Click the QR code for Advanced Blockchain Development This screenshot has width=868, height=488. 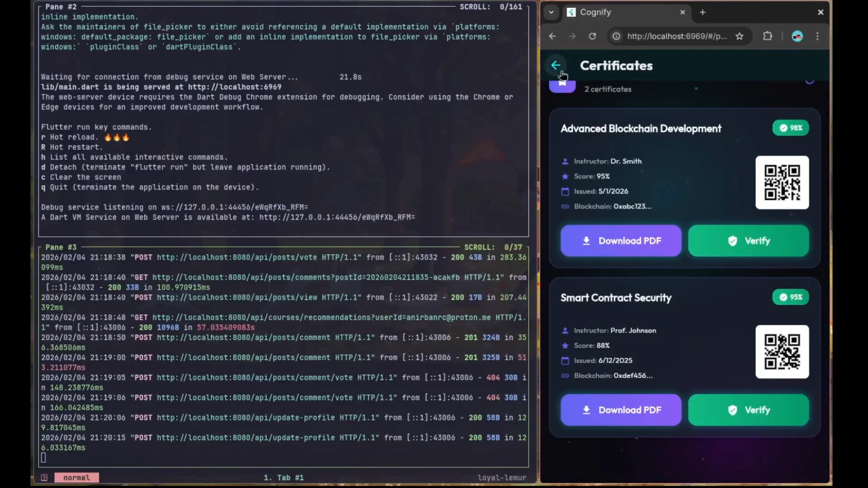[782, 183]
